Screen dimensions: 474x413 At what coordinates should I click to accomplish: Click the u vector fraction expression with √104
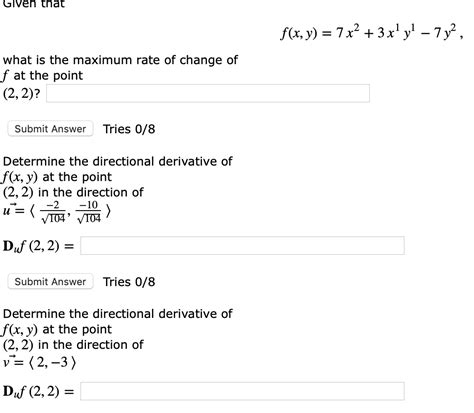57,212
